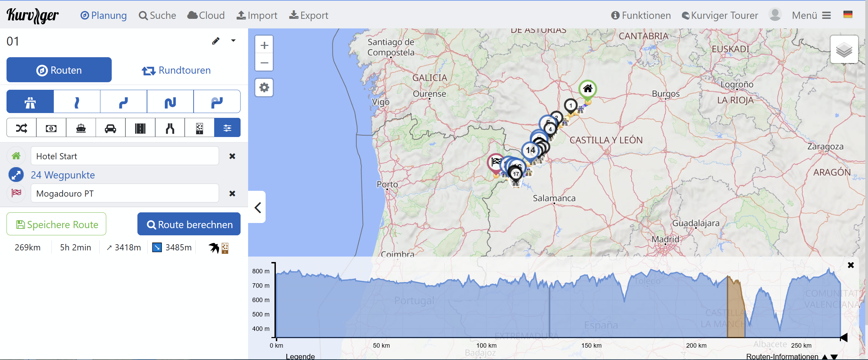Toggle the avoid toll roads icon
Image resolution: width=868 pixels, height=360 pixels.
[51, 128]
